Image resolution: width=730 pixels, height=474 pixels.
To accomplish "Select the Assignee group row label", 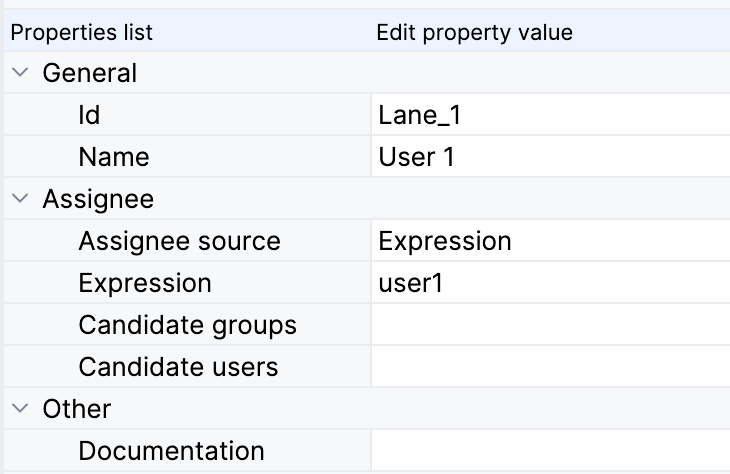I will pos(98,199).
